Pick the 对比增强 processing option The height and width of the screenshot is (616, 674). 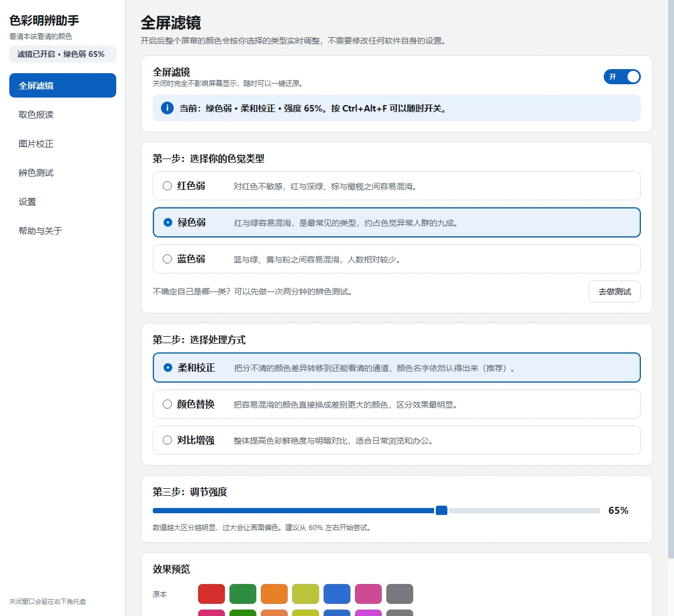396,440
